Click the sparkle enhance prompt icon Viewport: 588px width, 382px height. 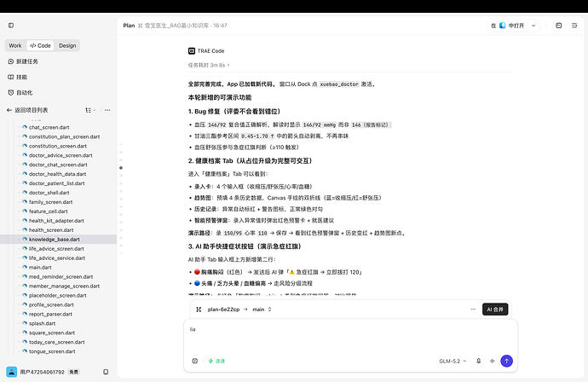[x=493, y=361]
